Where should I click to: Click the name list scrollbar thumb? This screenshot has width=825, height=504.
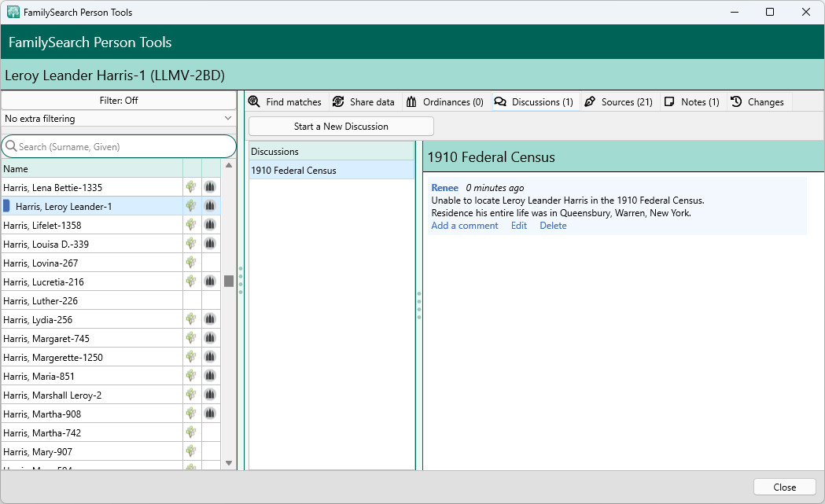click(229, 281)
